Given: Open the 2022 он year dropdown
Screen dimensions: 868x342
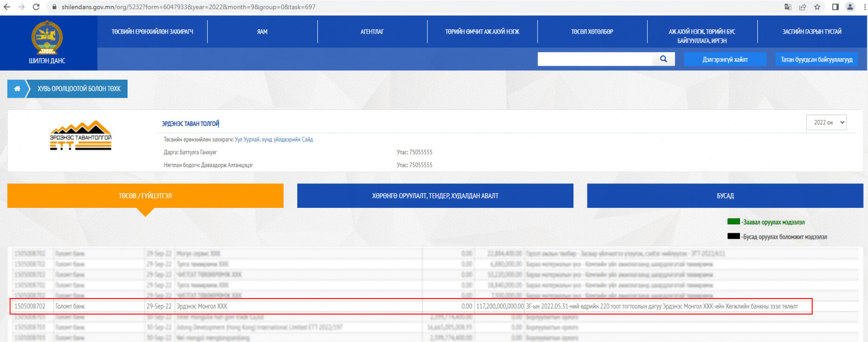Looking at the screenshot, I should click(x=826, y=123).
